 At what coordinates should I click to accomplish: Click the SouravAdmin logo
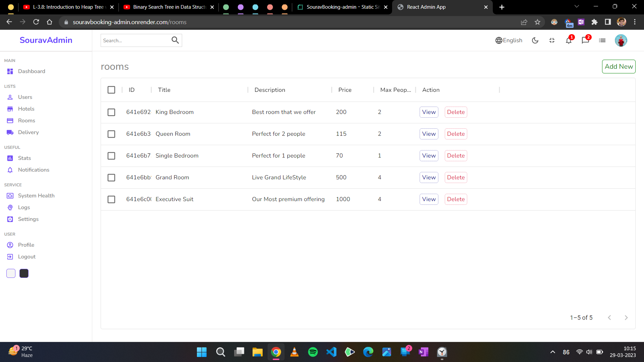tap(46, 40)
